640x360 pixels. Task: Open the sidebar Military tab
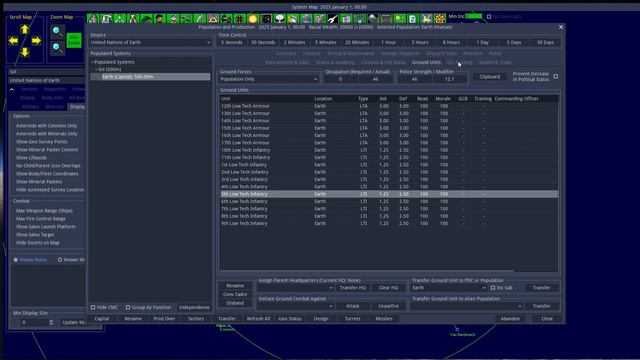[30, 107]
